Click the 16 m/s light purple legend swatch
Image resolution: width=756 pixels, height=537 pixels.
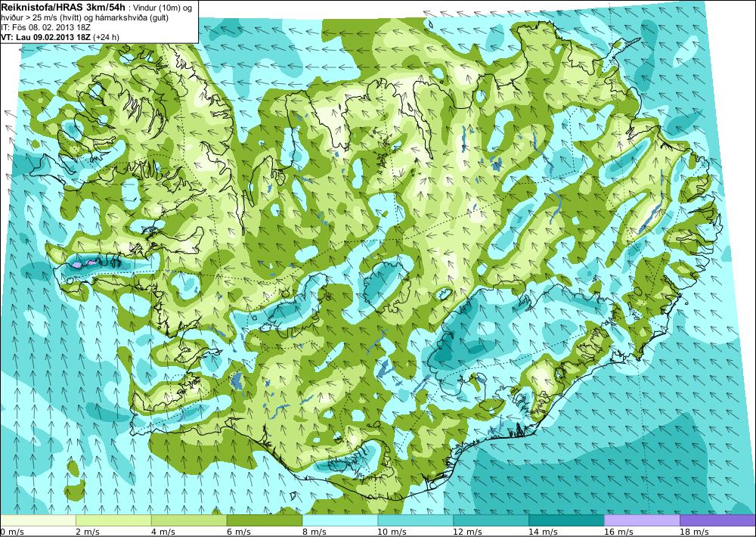click(x=642, y=520)
